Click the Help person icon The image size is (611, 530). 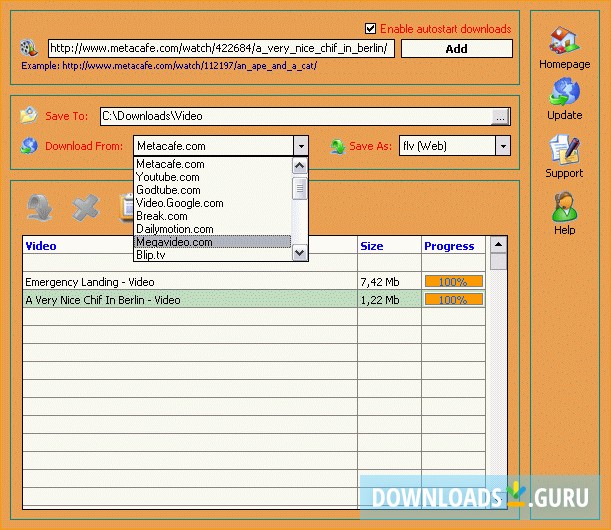click(x=564, y=206)
